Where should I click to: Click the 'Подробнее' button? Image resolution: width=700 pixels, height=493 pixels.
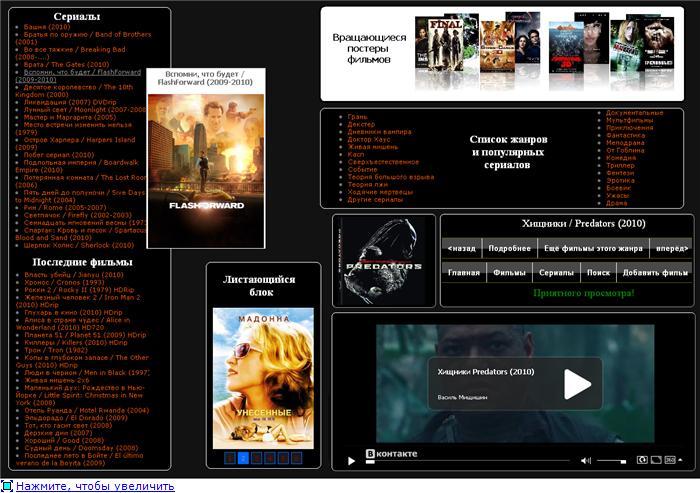(509, 248)
